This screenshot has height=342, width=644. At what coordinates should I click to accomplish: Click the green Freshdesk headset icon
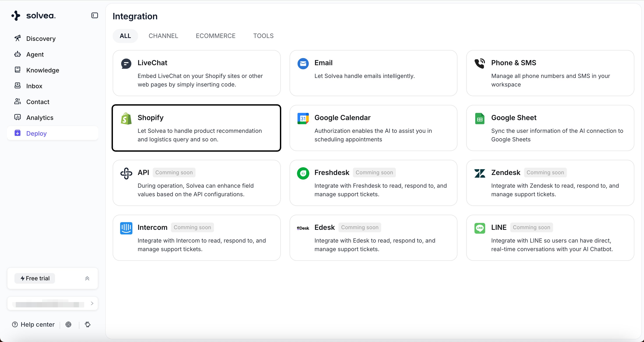point(303,173)
